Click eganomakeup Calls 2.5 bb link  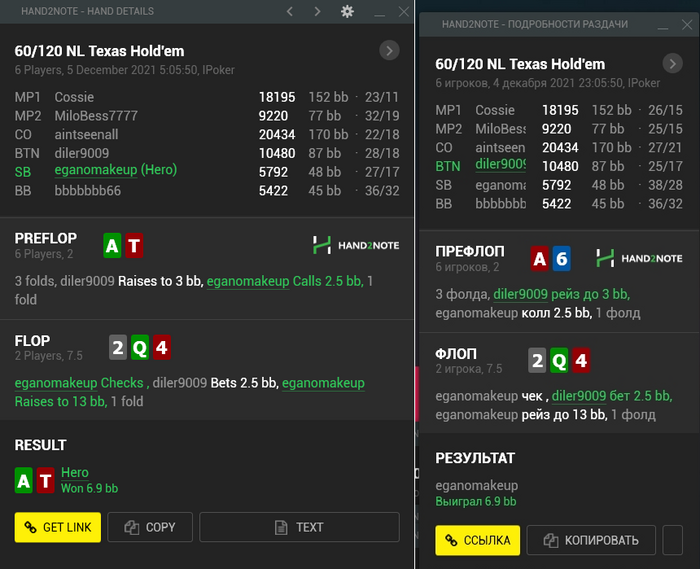tap(285, 281)
